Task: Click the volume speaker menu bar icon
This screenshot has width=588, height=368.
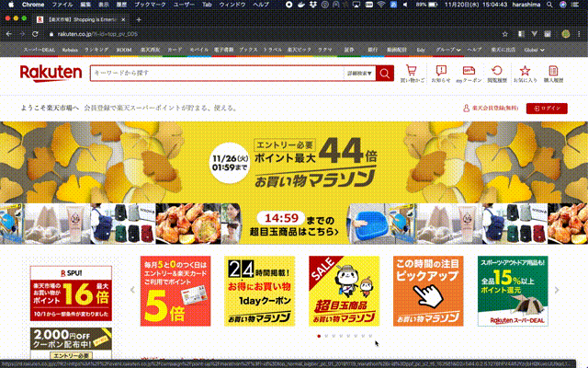Action: 405,5
